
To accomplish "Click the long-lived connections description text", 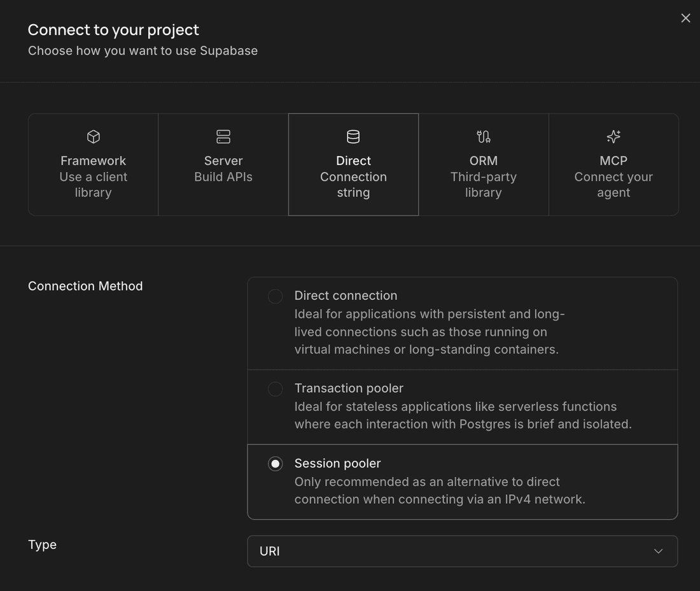I will [430, 332].
